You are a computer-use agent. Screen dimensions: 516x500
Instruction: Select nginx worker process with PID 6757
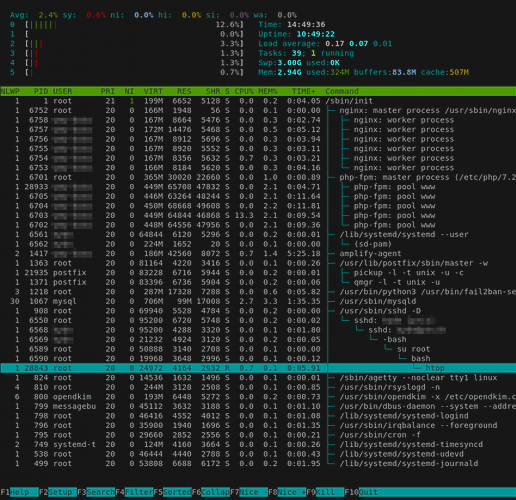coord(258,130)
